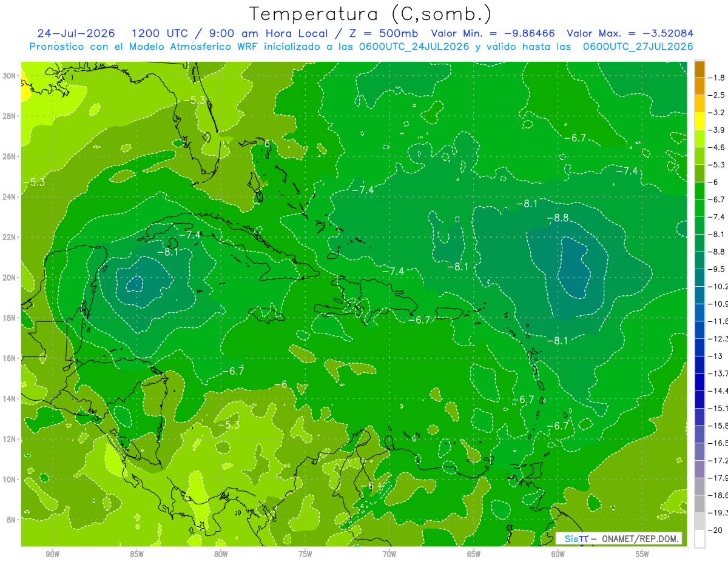Click the "26N" latitude axis label
Screen dimensions: 728x562
[9, 156]
